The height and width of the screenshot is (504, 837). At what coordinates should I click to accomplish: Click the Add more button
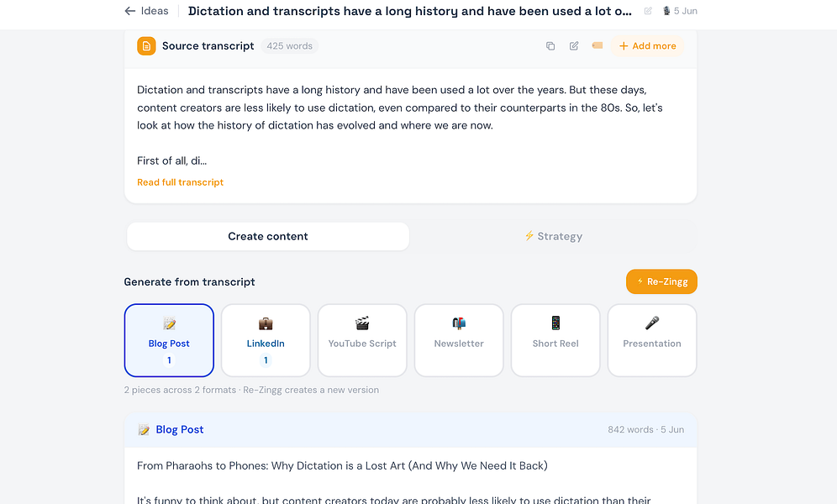coord(648,46)
